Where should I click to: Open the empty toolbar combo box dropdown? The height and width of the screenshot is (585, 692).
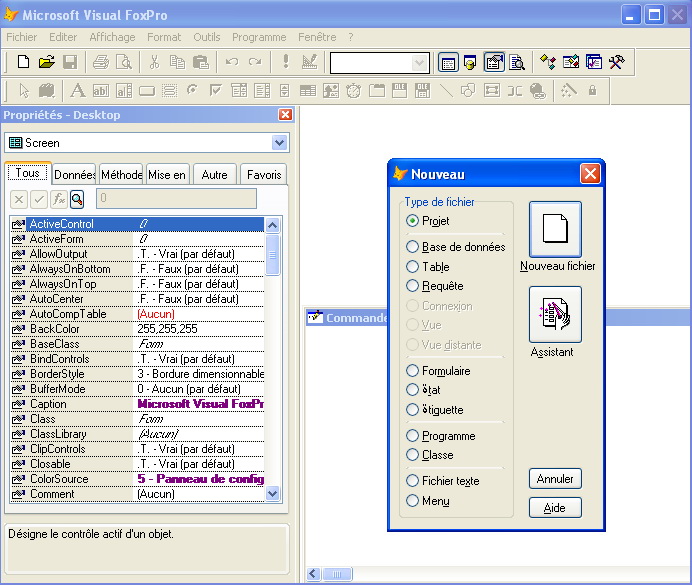pyautogui.click(x=419, y=63)
